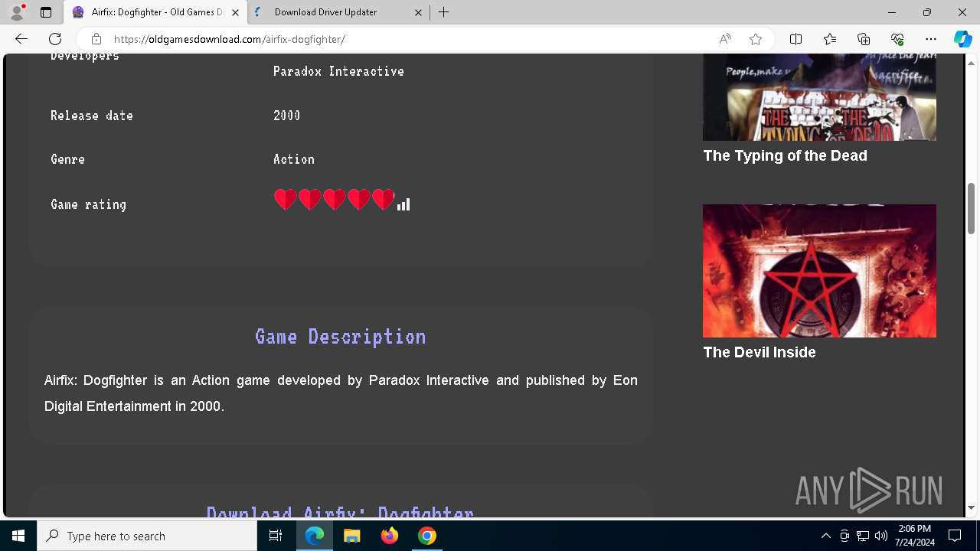Click the address bar URL

point(229,39)
